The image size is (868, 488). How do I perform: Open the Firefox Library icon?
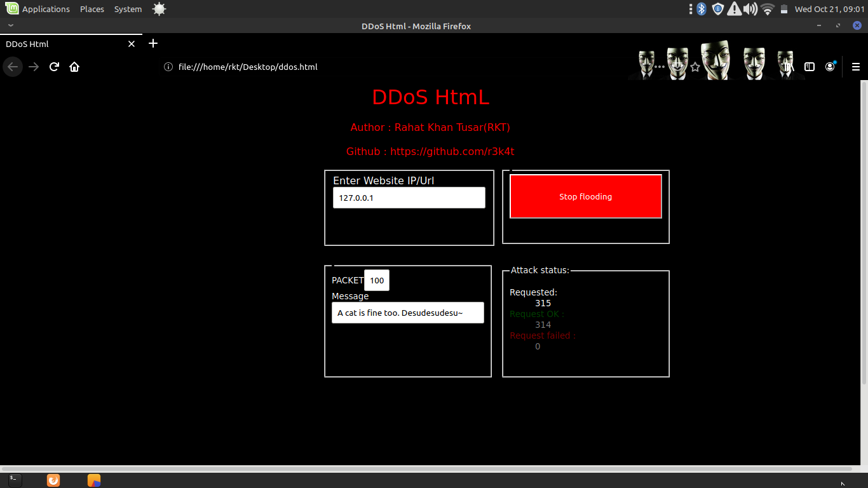[787, 66]
